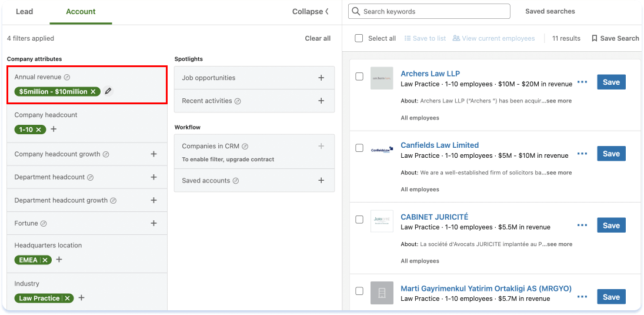Expand Company headcount growth filter
Screen dimensions: 644x315
pos(154,154)
